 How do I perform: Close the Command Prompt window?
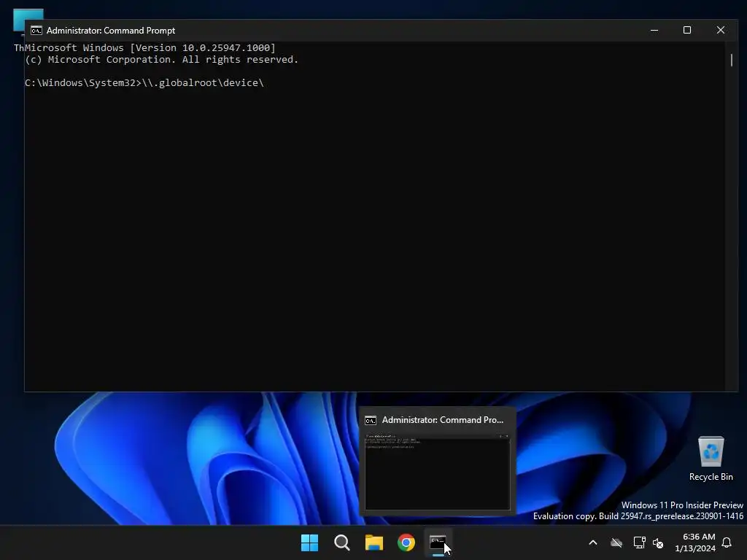pos(721,30)
